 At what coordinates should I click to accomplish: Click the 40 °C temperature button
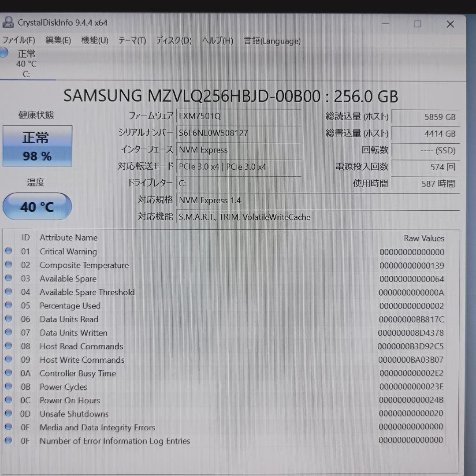pyautogui.click(x=37, y=206)
